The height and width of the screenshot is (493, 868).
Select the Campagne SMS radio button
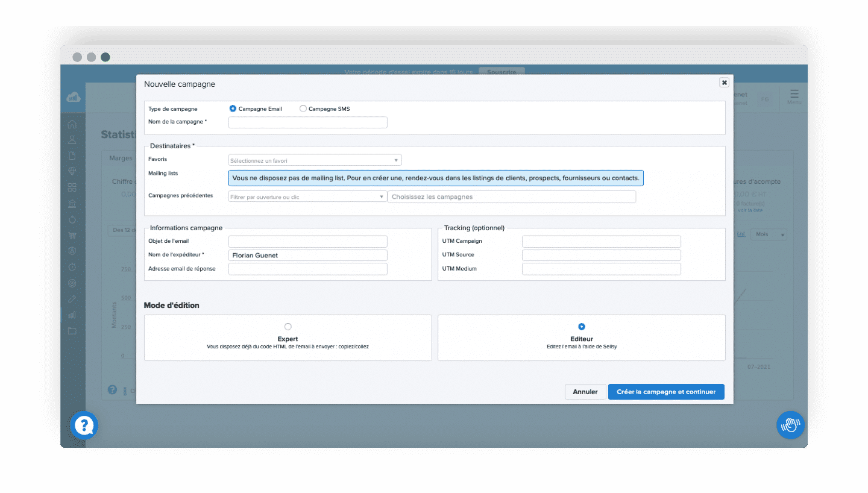click(303, 108)
